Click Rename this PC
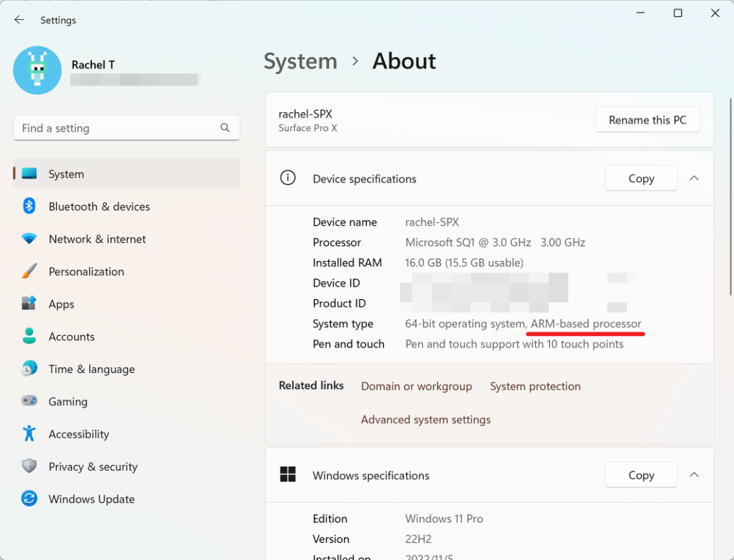This screenshot has width=734, height=560. point(647,120)
